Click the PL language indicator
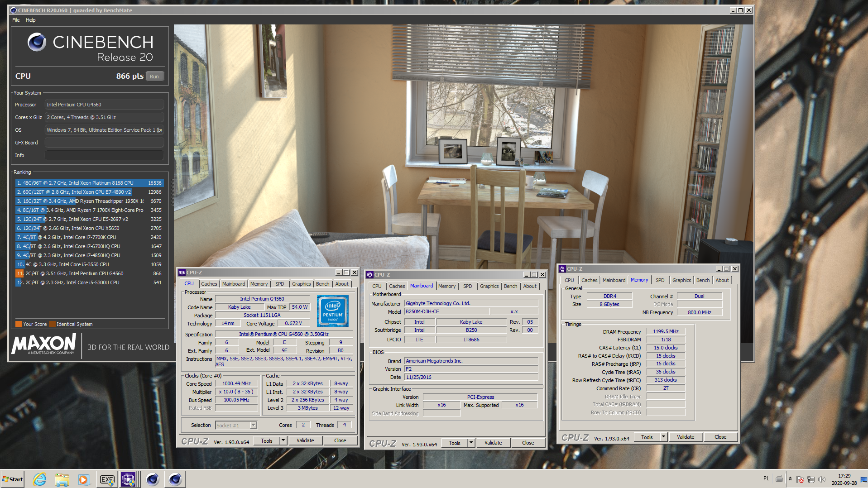This screenshot has width=868, height=488. point(766,478)
